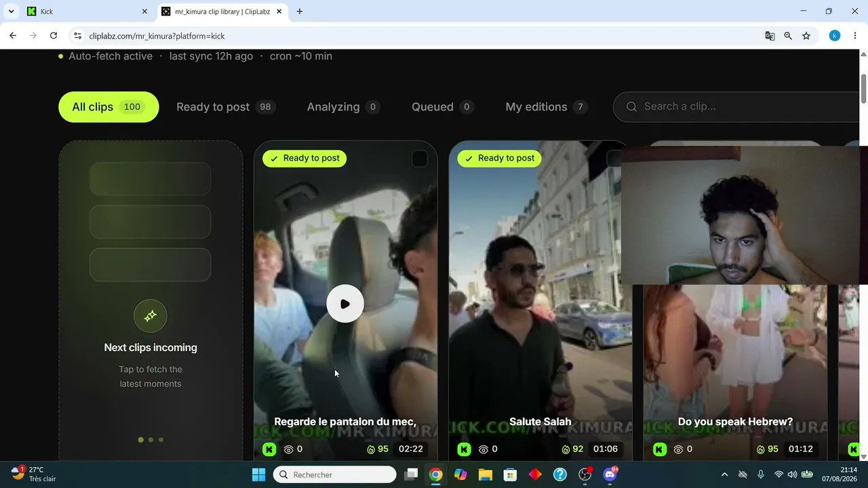868x488 pixels.
Task: Open the weather widget showing 27°C
Action: tap(33, 474)
